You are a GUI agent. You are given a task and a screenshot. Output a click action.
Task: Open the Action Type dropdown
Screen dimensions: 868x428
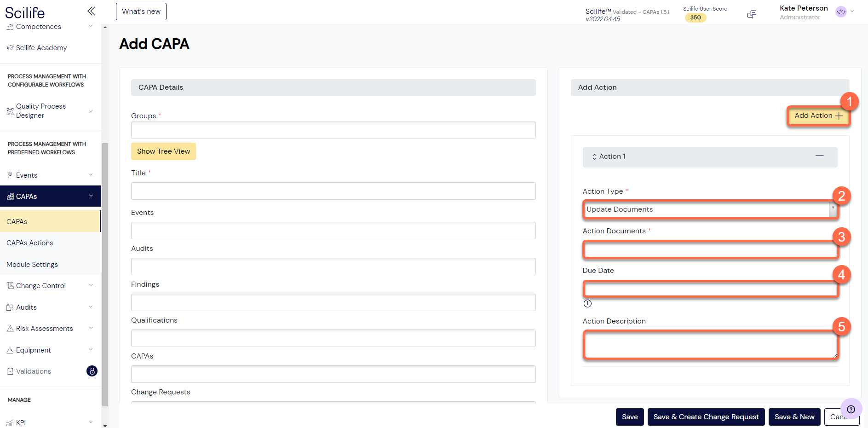click(710, 209)
